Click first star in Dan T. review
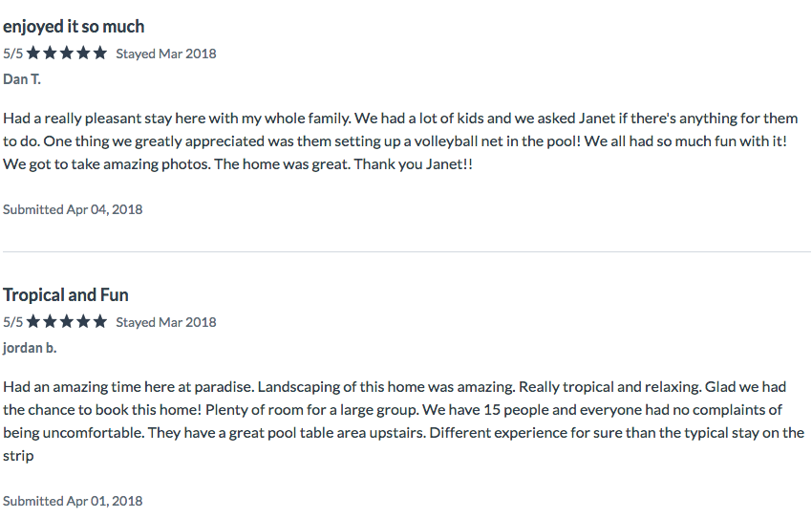Screen dimensions: 812x519 pos(33,53)
